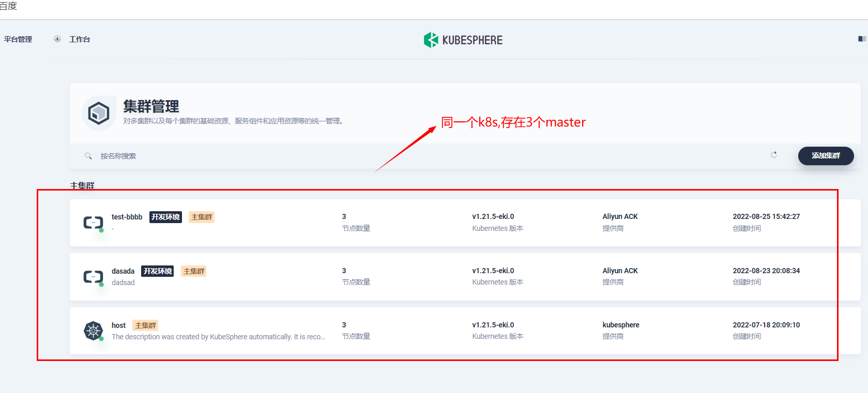Click creation time 2022-08-25 15:42:27

pyautogui.click(x=766, y=216)
